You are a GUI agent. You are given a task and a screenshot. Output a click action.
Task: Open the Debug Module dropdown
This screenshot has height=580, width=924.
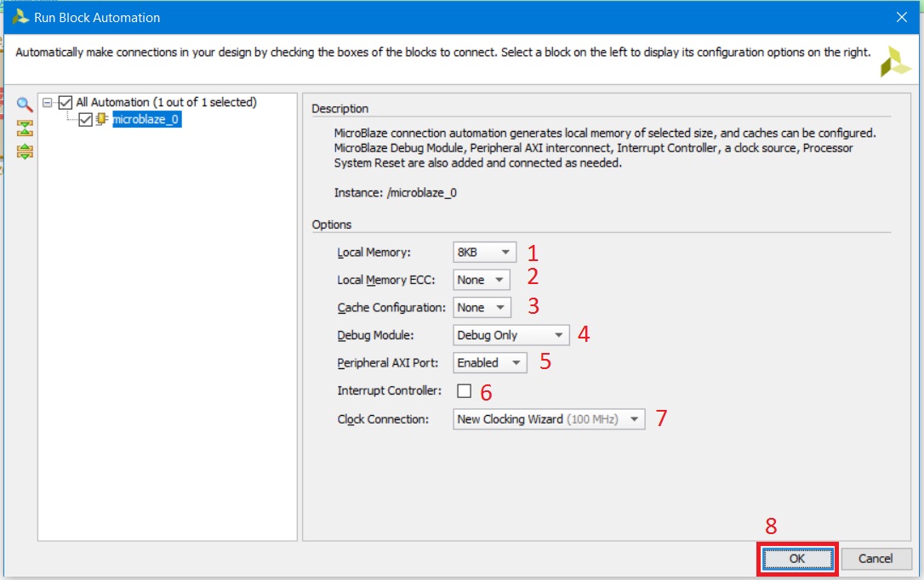510,335
